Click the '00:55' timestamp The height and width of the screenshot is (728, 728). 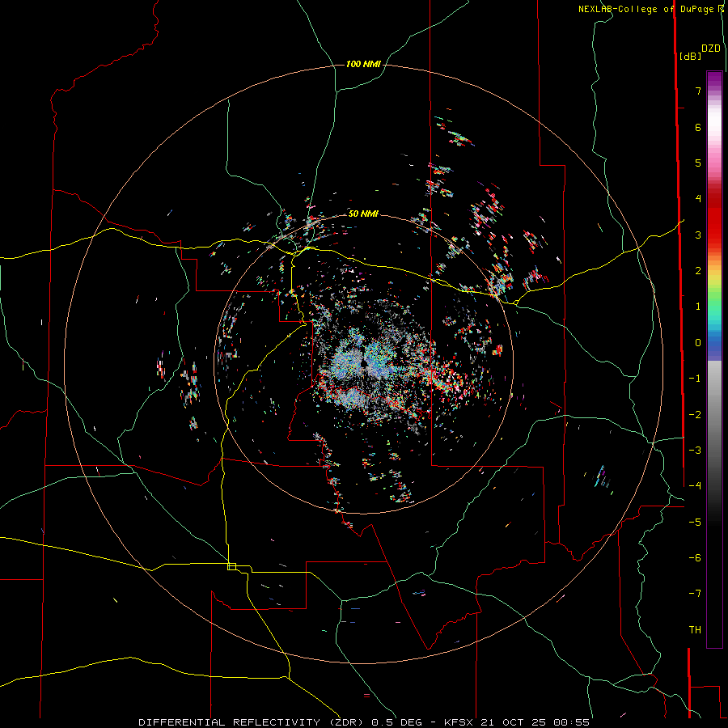tap(572, 722)
